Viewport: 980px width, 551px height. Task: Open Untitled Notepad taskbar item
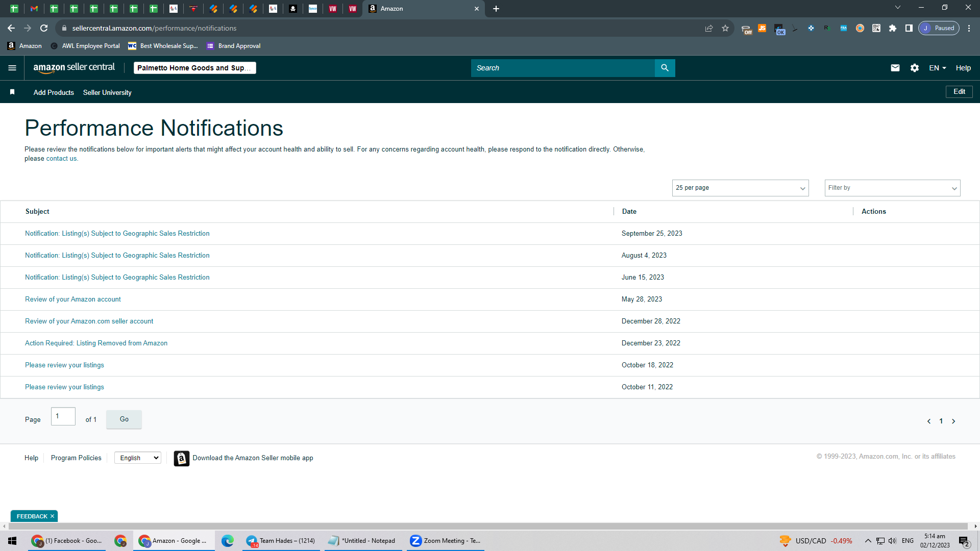point(363,541)
